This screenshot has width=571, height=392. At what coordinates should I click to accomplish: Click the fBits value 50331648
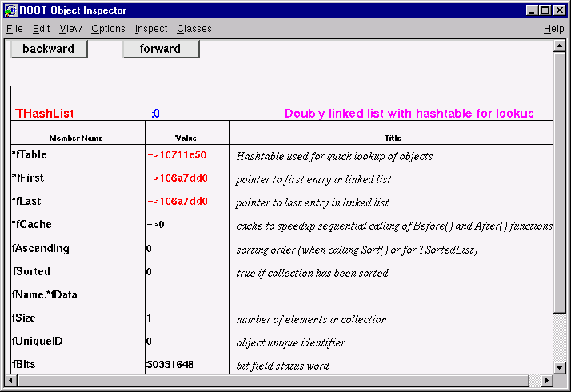(x=170, y=365)
